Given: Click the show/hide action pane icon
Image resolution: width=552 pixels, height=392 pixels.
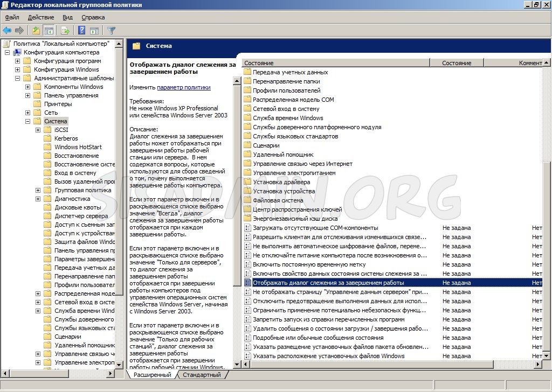Looking at the screenshot, I should [x=94, y=31].
